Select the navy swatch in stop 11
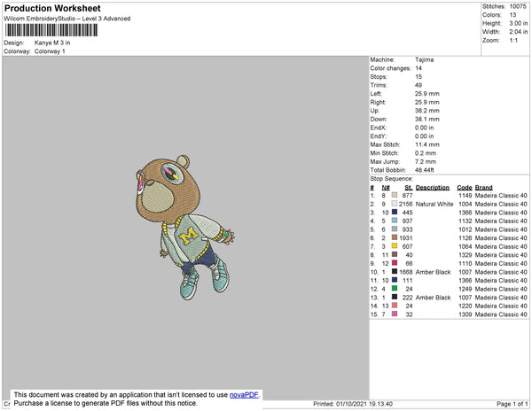This screenshot has width=532, height=411. [x=395, y=280]
